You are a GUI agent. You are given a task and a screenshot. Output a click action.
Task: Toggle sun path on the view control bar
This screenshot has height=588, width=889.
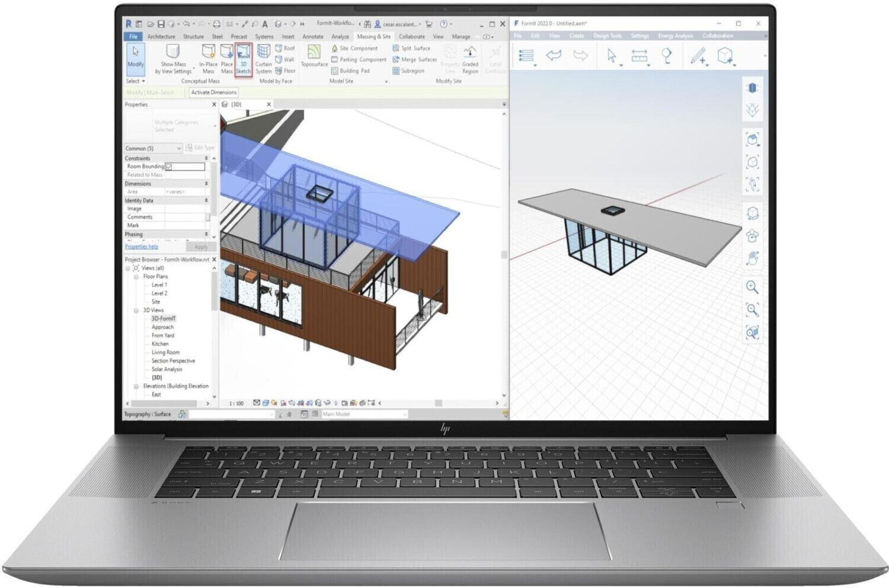pyautogui.click(x=273, y=402)
